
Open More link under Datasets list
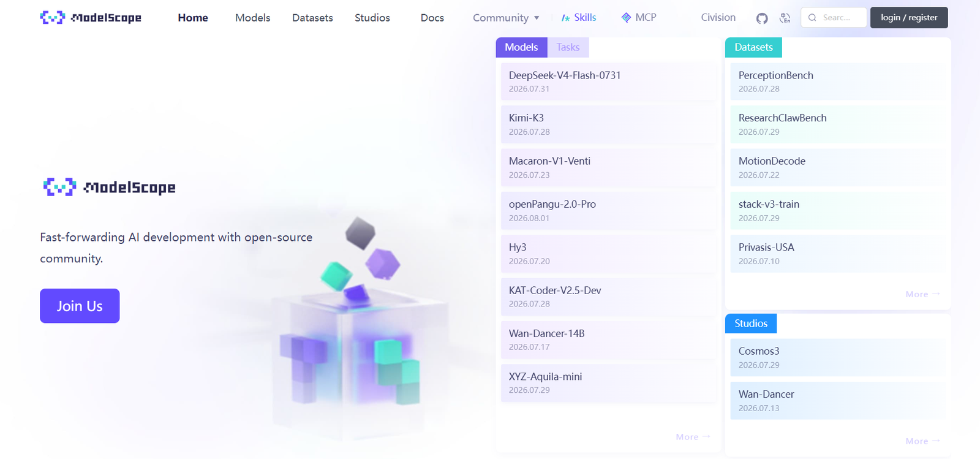(922, 294)
